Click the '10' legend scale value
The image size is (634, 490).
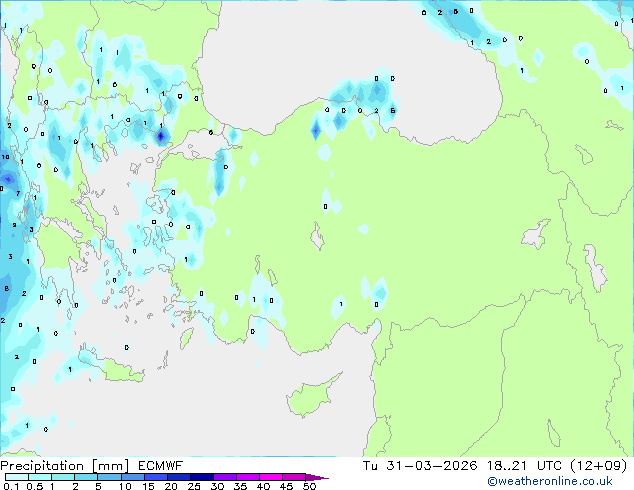[125, 486]
